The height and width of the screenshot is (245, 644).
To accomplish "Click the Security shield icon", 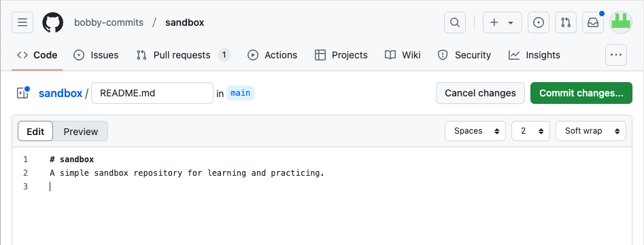I will (x=443, y=55).
